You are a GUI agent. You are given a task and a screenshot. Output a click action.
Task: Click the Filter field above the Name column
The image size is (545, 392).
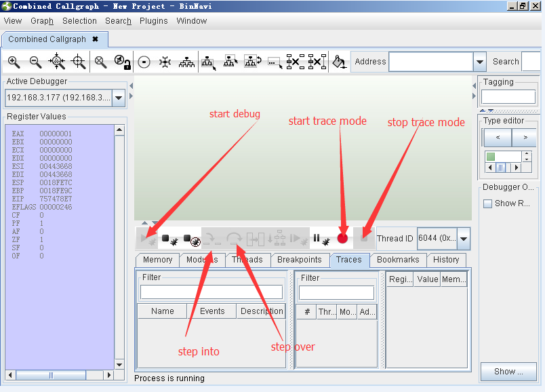pos(211,292)
